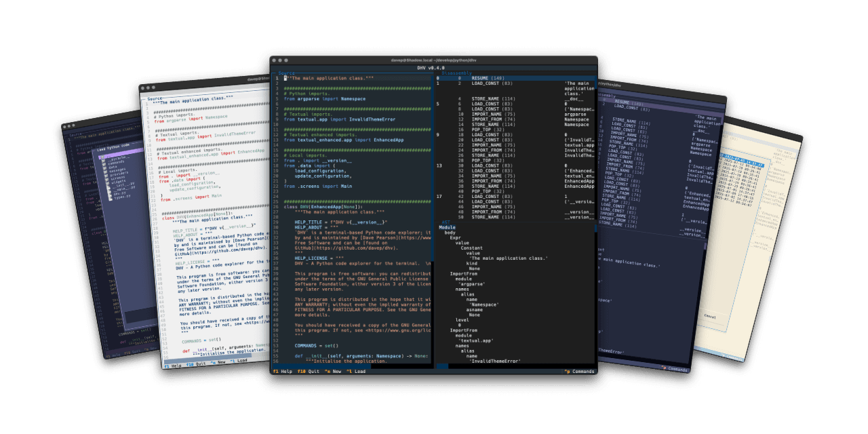Click the folder icon next to "screens"

click(106, 178)
